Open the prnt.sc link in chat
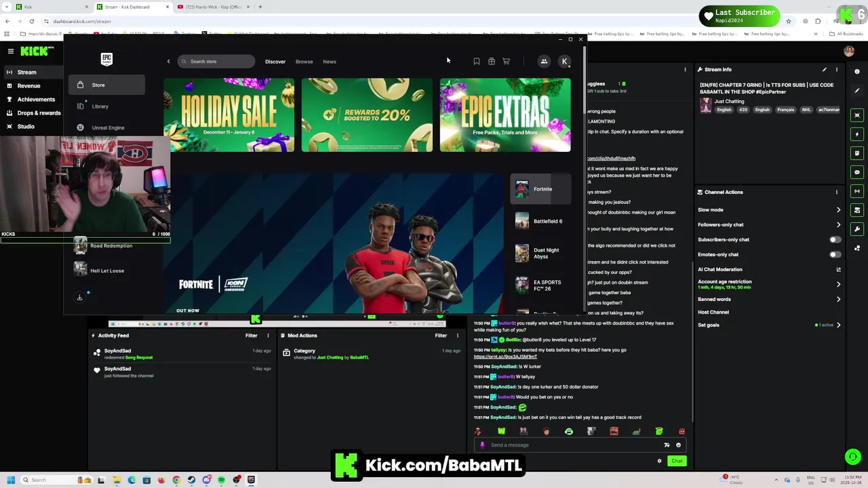This screenshot has width=868, height=488. [x=505, y=357]
